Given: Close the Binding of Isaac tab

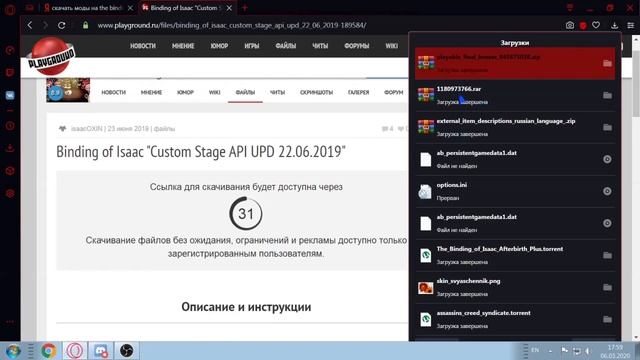Looking at the screenshot, I should pos(229,8).
